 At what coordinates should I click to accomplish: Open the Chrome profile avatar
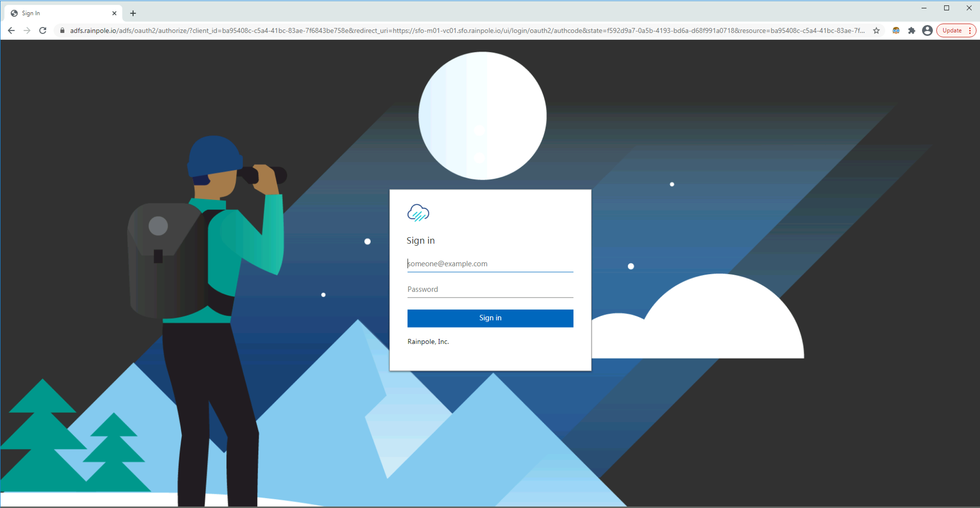[927, 31]
